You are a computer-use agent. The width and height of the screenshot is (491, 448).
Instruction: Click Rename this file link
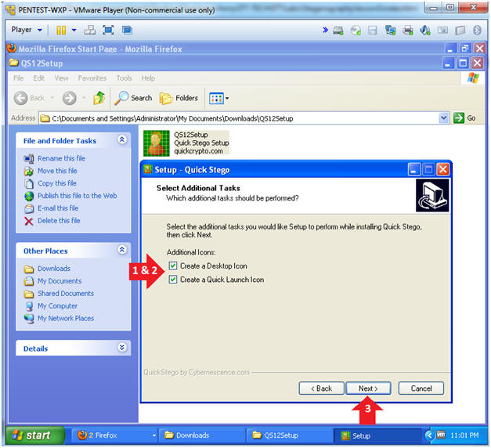61,158
